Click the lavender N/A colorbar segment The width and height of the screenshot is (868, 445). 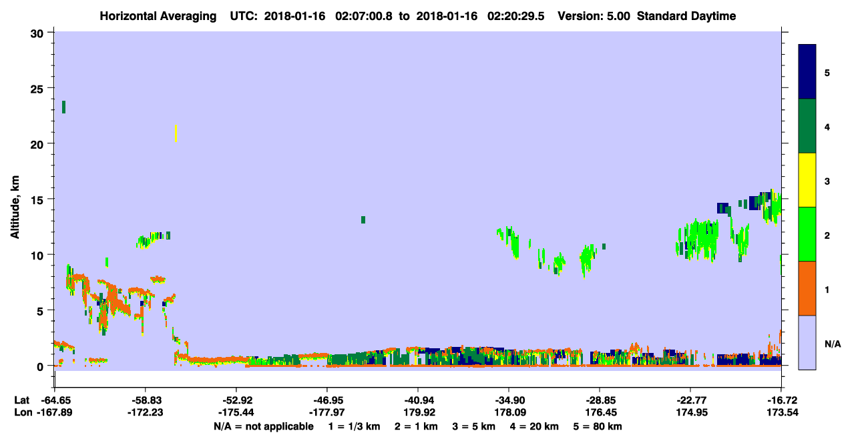click(x=807, y=342)
